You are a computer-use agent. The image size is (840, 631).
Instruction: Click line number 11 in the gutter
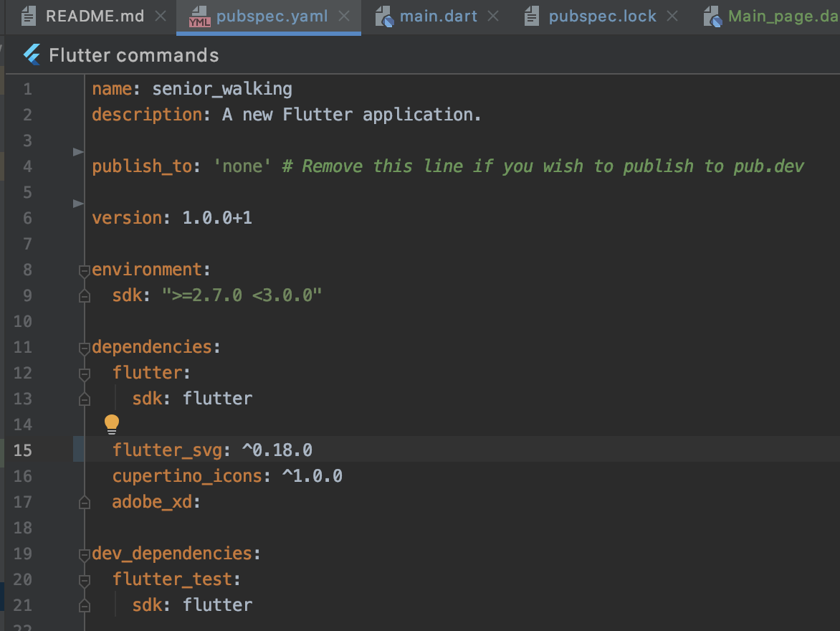click(22, 347)
